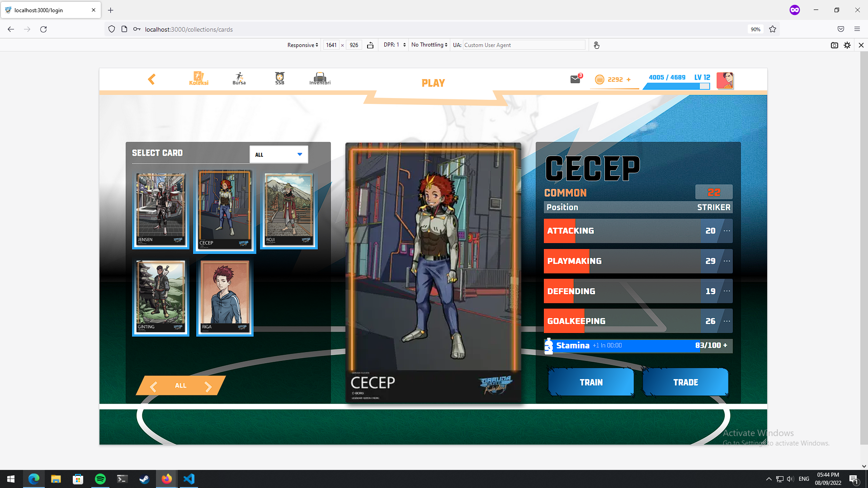Click the Stamina bar plus

point(726,345)
